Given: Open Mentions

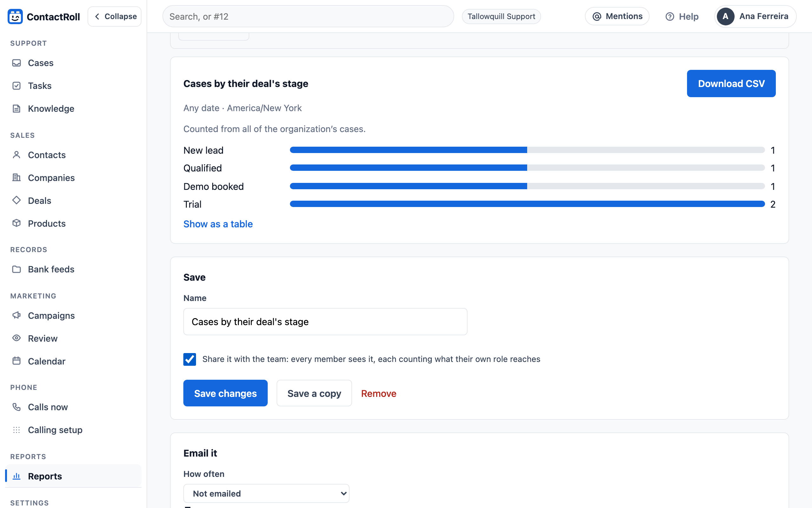Looking at the screenshot, I should coord(617,17).
